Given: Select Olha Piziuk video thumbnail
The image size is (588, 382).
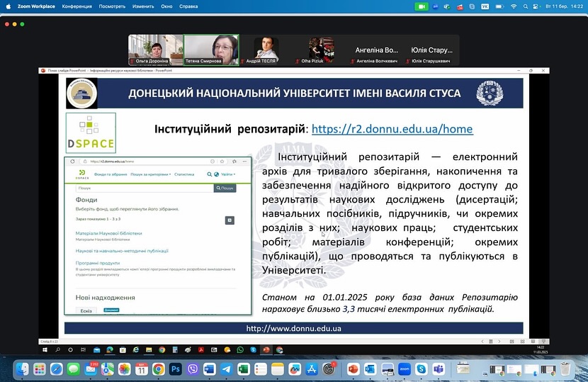Looking at the screenshot, I should [x=322, y=50].
